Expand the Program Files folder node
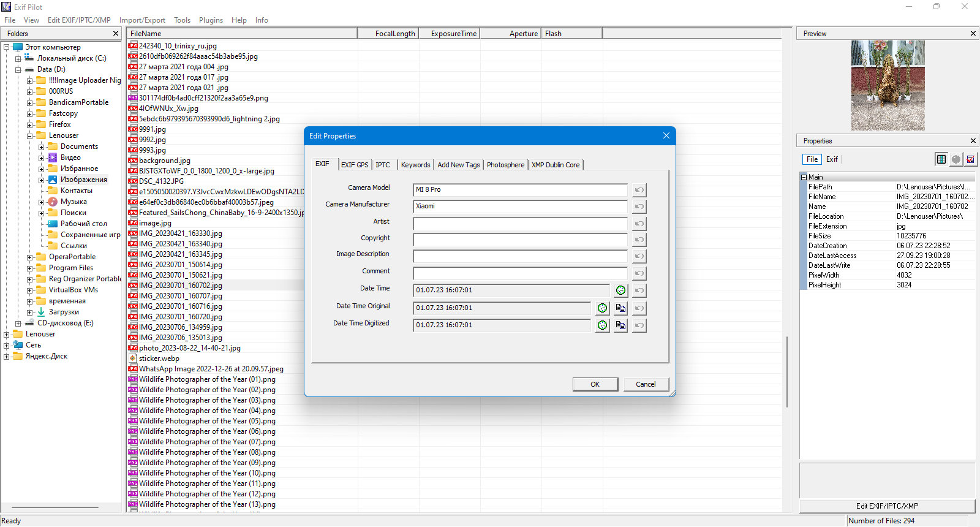Image resolution: width=980 pixels, height=527 pixels. [29, 268]
